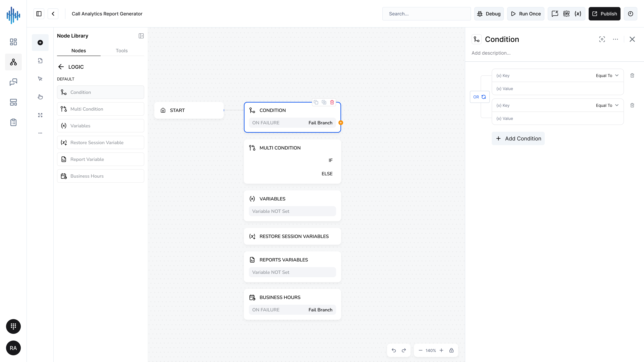The image size is (644, 362).
Task: Click the first condition's Key field
Action: [542, 75]
